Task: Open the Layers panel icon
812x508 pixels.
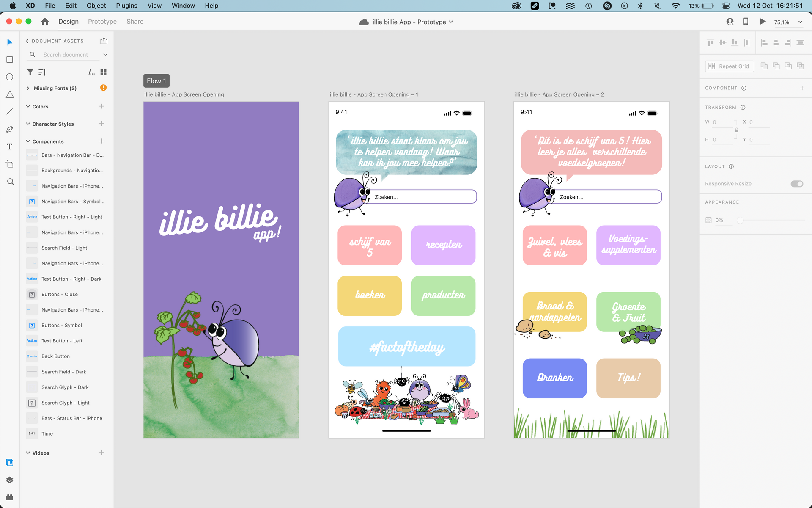Action: click(x=10, y=480)
